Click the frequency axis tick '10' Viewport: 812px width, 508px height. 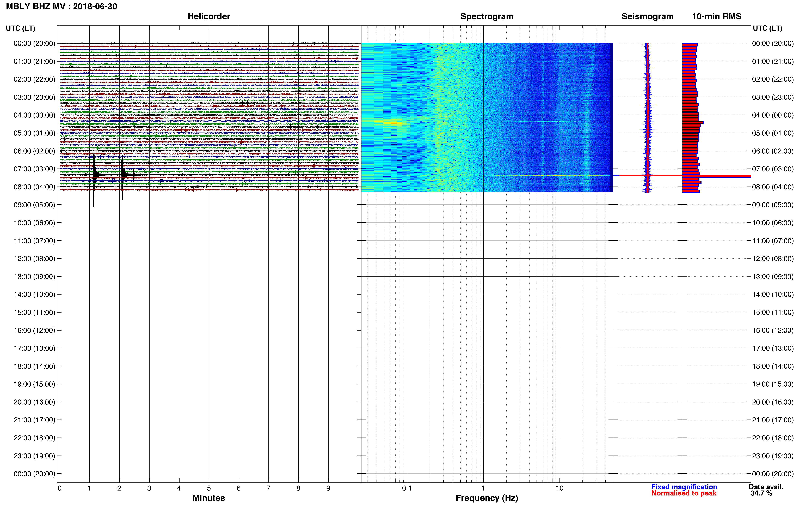tap(559, 488)
